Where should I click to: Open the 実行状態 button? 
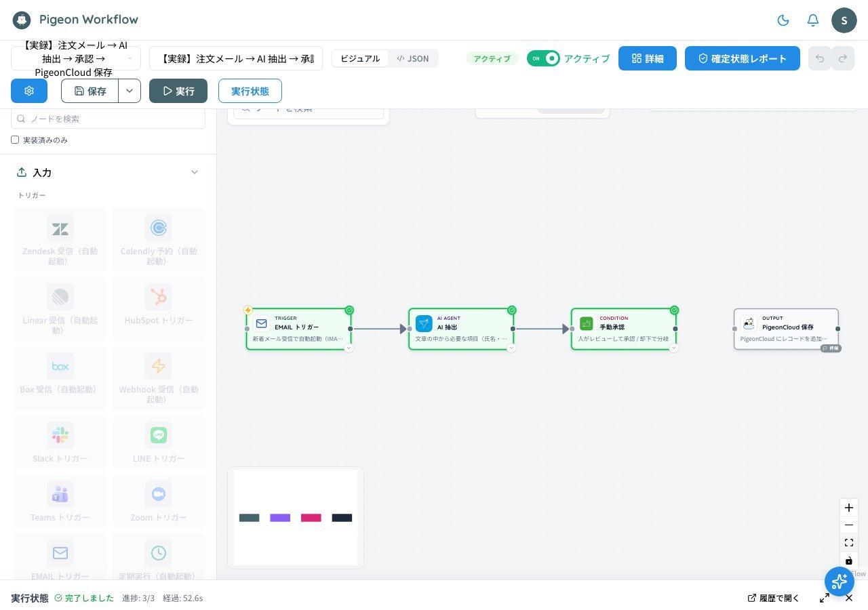click(250, 91)
